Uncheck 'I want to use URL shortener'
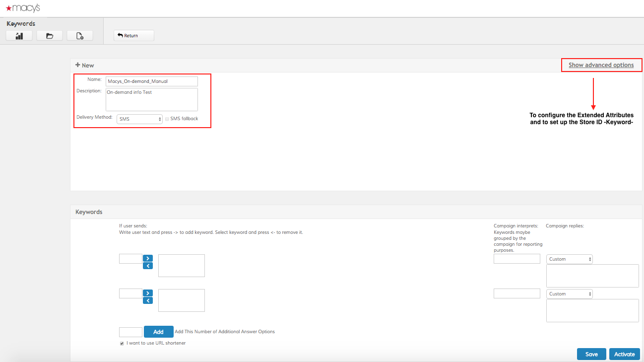The width and height of the screenshot is (644, 362). click(x=122, y=343)
